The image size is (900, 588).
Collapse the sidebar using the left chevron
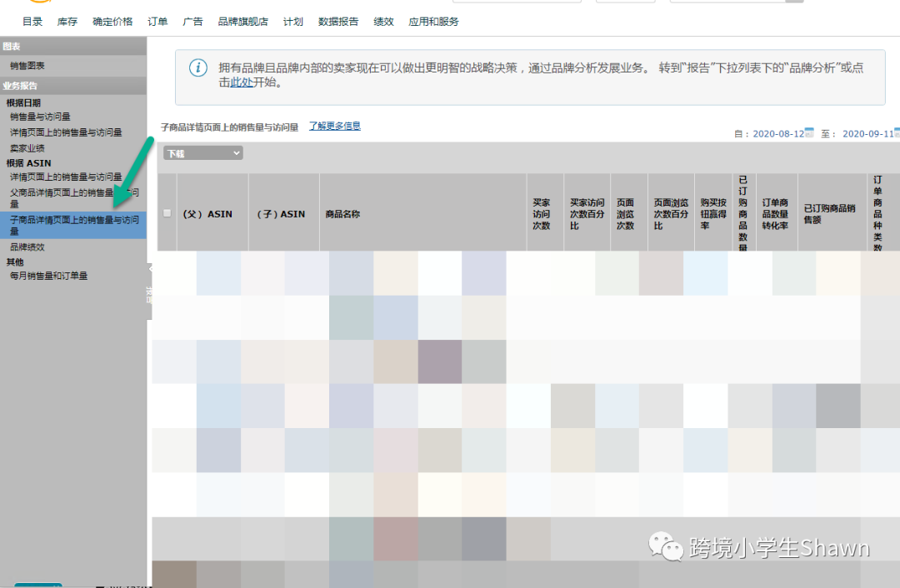click(152, 268)
